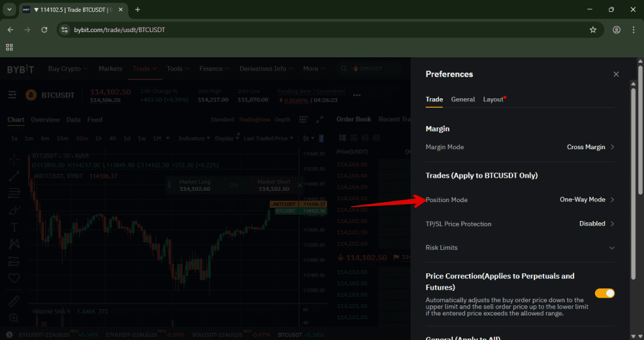This screenshot has width=644, height=340.
Task: Open TP/SL Price Protection setting
Action: 596,224
